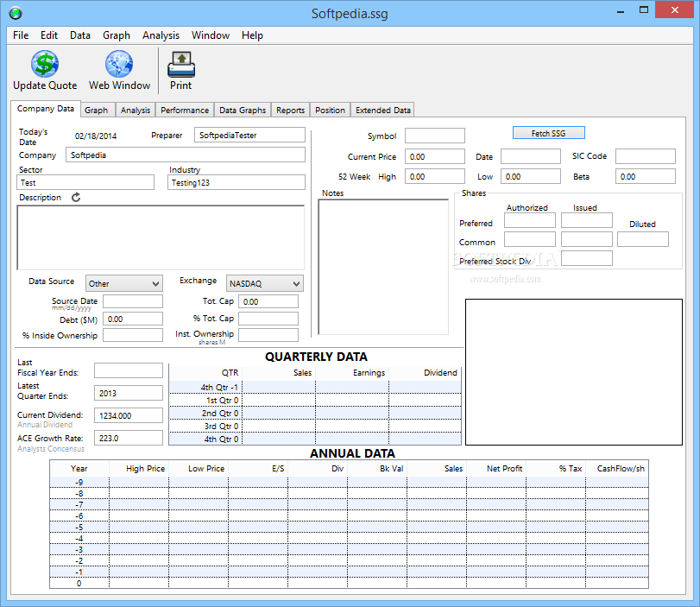
Task: Open the Analysis menu
Action: pos(161,35)
